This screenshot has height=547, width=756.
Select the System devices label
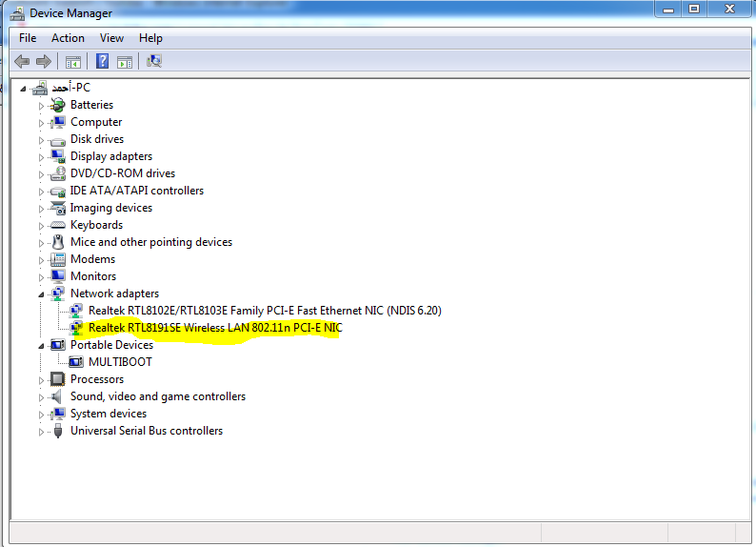(109, 414)
